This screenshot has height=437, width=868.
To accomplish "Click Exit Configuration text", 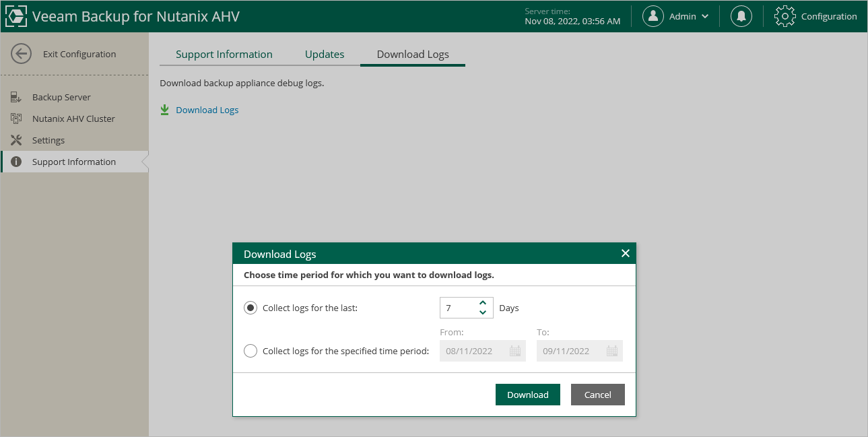I will tap(79, 54).
